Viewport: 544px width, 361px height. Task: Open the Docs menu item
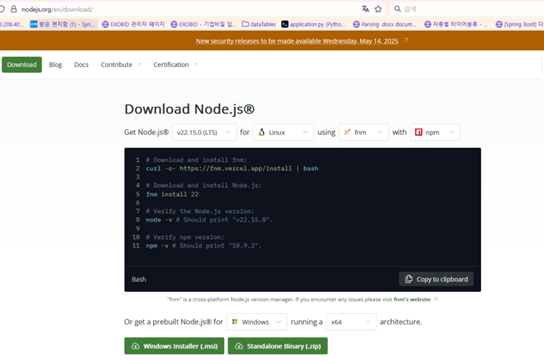(81, 65)
